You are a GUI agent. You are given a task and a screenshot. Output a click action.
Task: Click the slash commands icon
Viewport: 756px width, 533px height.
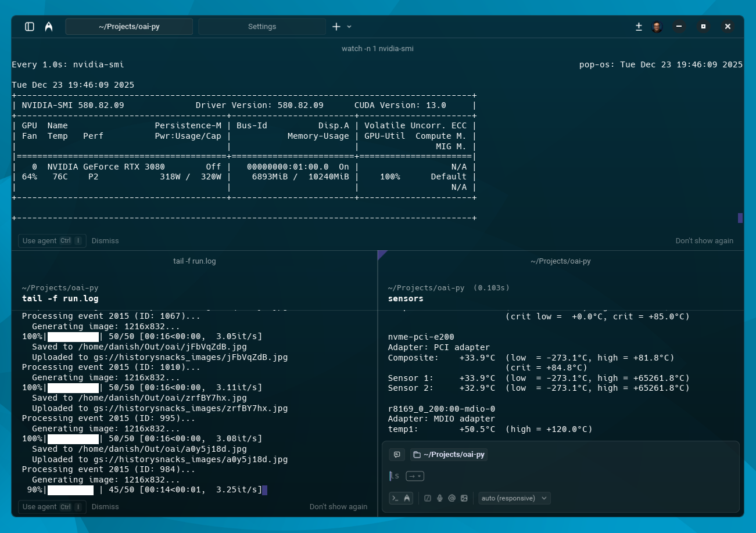click(428, 498)
